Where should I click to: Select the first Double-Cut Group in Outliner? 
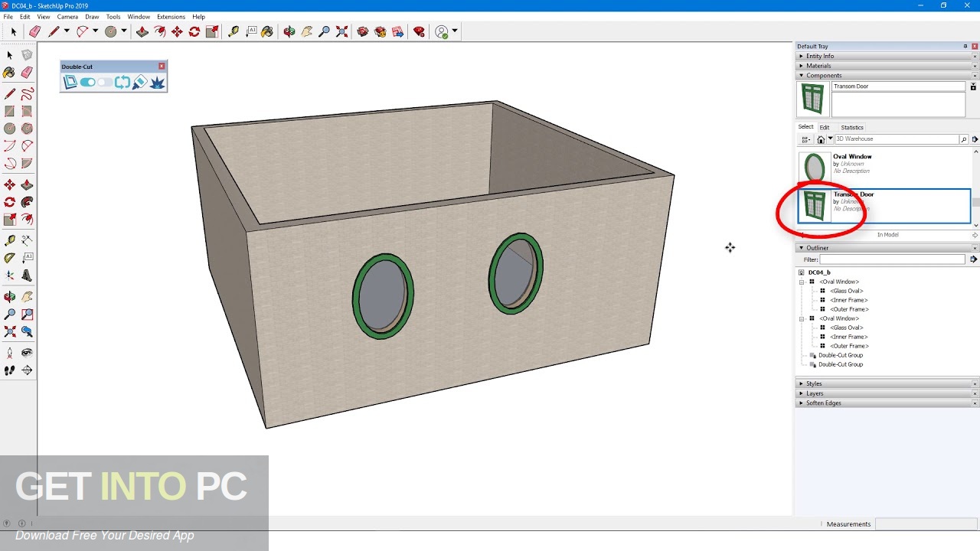[841, 355]
